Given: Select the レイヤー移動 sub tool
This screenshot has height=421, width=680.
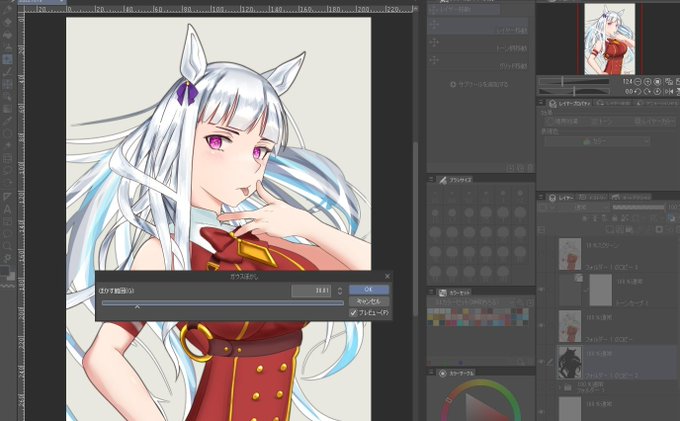Looking at the screenshot, I should [x=478, y=26].
